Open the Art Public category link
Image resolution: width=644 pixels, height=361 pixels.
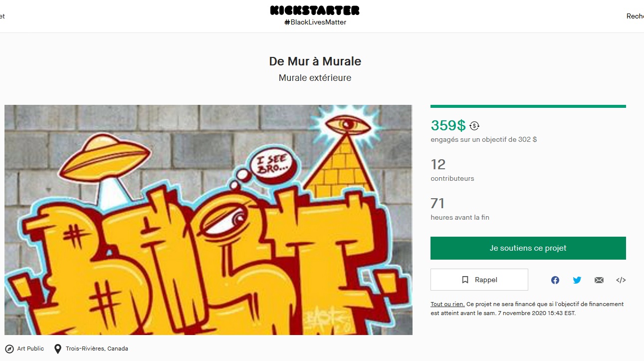[x=30, y=349]
